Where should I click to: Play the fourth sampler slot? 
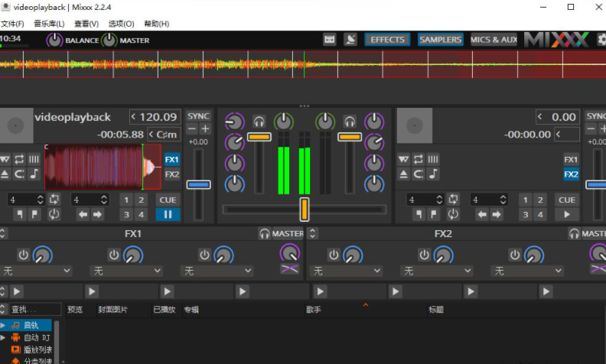(x=243, y=291)
